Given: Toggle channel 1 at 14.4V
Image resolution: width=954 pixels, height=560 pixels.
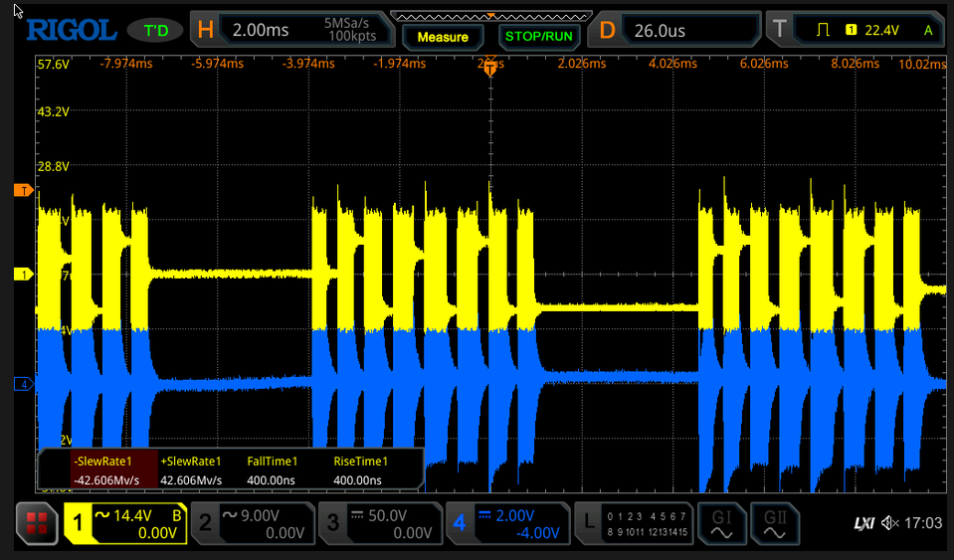Looking at the screenshot, I should [x=124, y=523].
